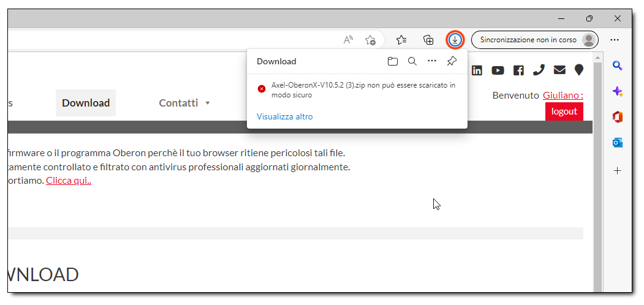Click the Read aloud icon in address bar
The width and height of the screenshot is (644, 305).
(x=348, y=40)
